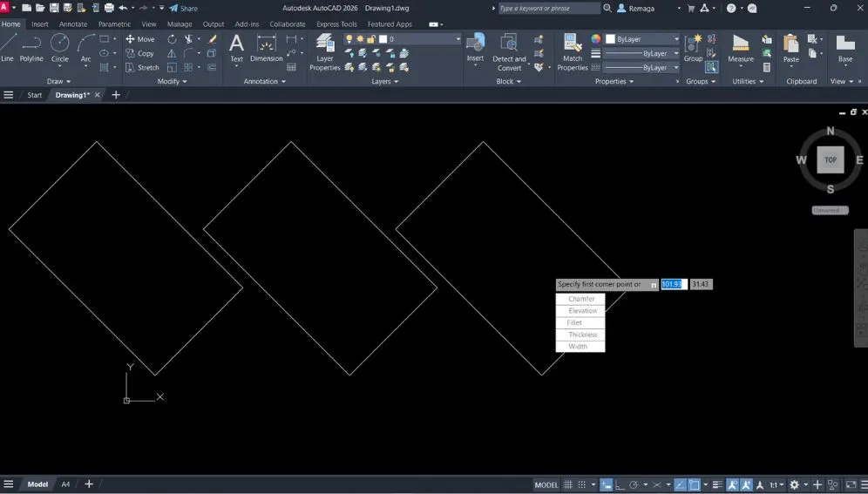Screen dimensions: 868x494
Task: Click the TOP face of the ViewCube
Action: 831,159
